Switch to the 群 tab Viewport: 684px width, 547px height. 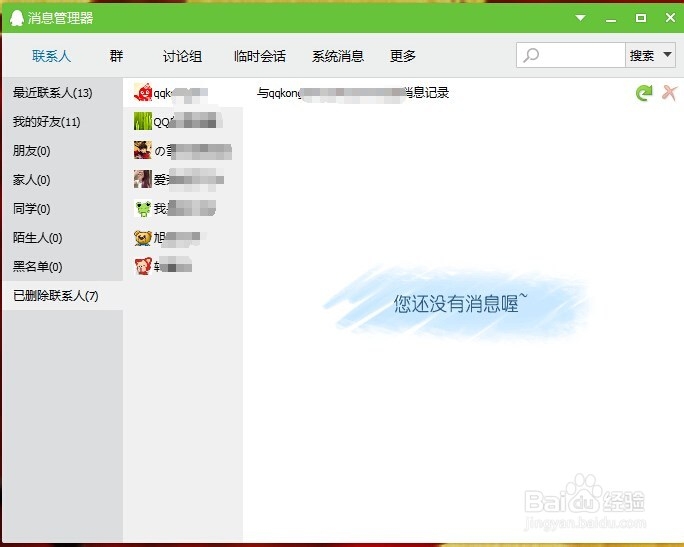(116, 56)
